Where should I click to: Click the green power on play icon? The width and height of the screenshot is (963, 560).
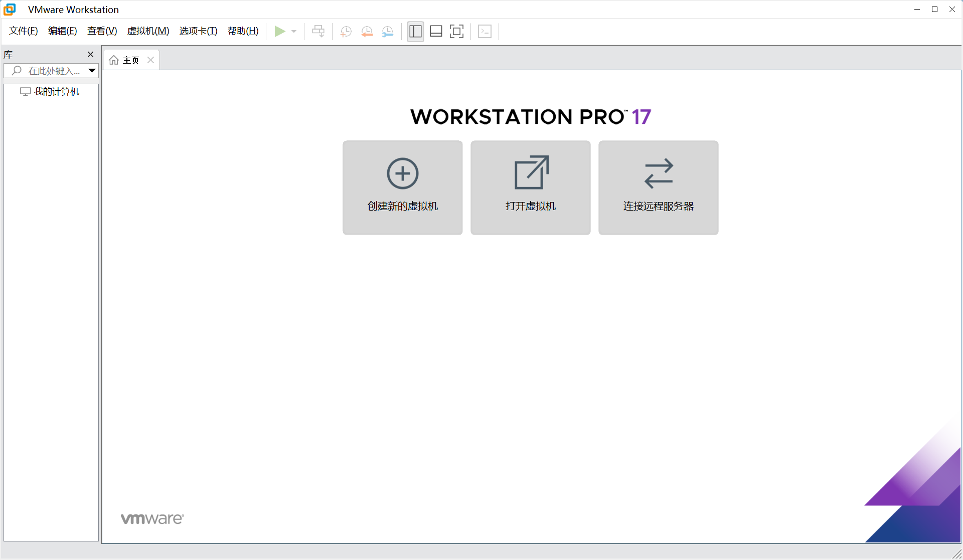coord(279,32)
